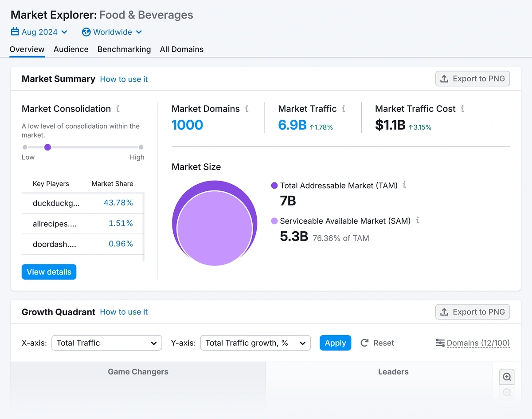The image size is (532, 419).
Task: Click the 1.51% market share value
Action: pyautogui.click(x=121, y=223)
